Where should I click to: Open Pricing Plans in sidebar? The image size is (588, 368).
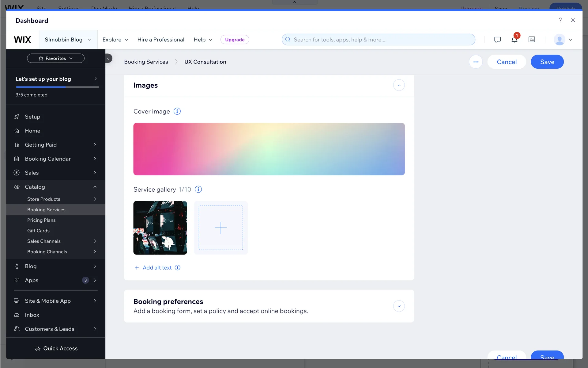pyautogui.click(x=41, y=220)
